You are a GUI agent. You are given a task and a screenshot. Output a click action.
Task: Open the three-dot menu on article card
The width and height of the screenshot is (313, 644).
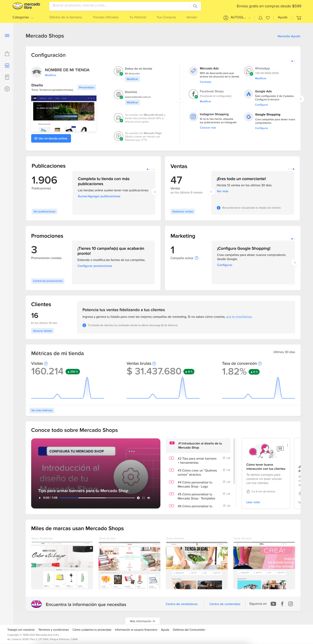coord(288,445)
